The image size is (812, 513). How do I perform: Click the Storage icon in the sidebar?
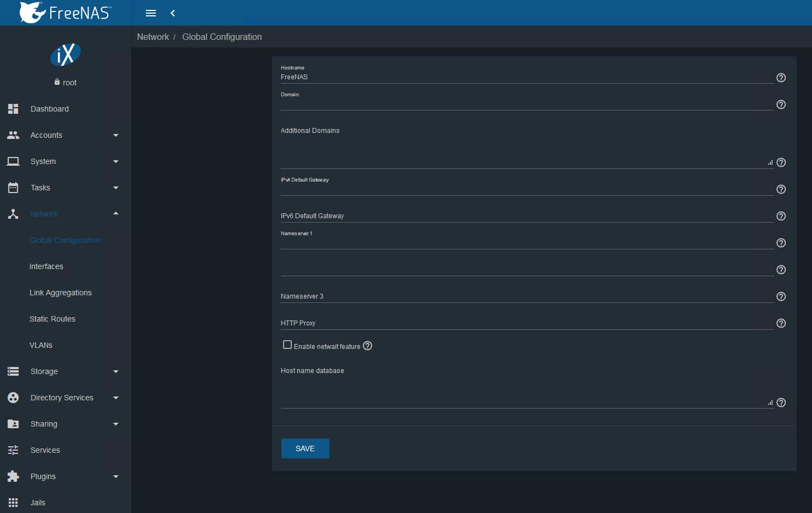[13, 371]
